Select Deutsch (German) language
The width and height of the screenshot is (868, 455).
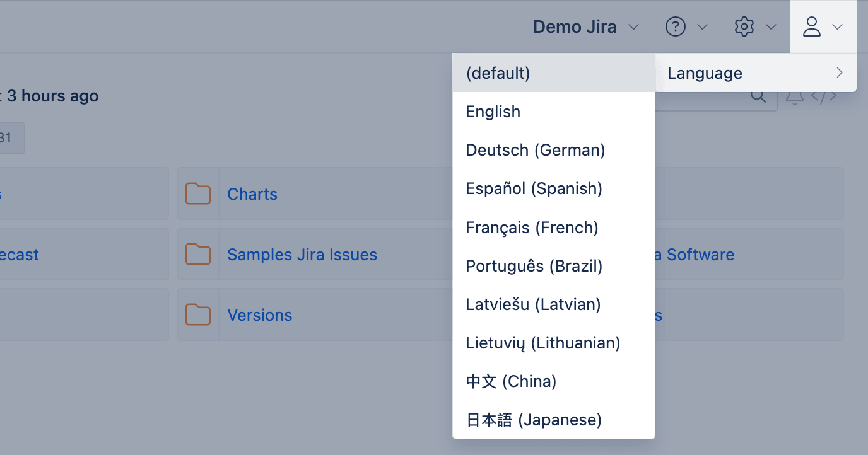(554, 150)
